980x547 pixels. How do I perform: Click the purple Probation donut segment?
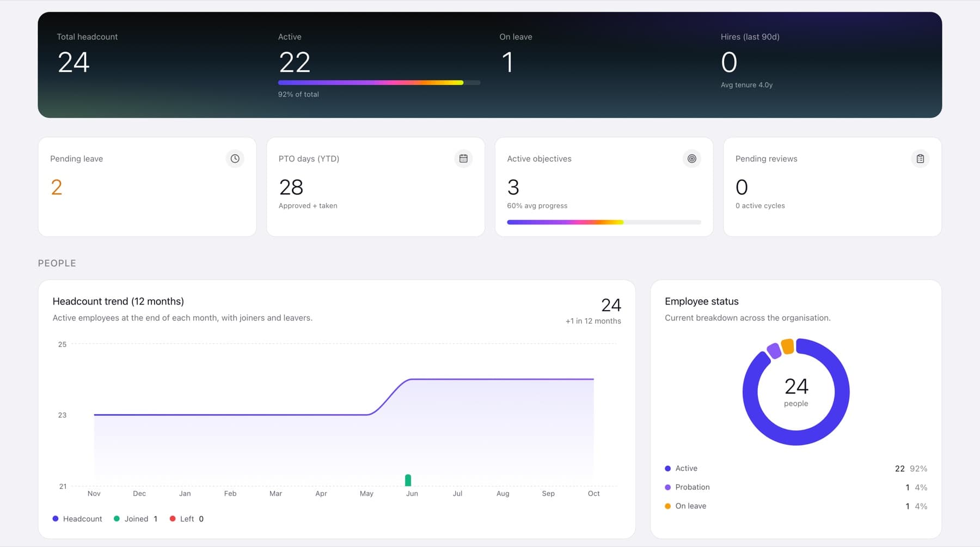(774, 350)
